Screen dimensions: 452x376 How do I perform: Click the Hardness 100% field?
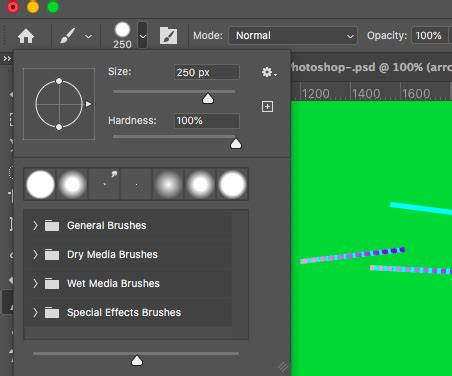(x=207, y=120)
